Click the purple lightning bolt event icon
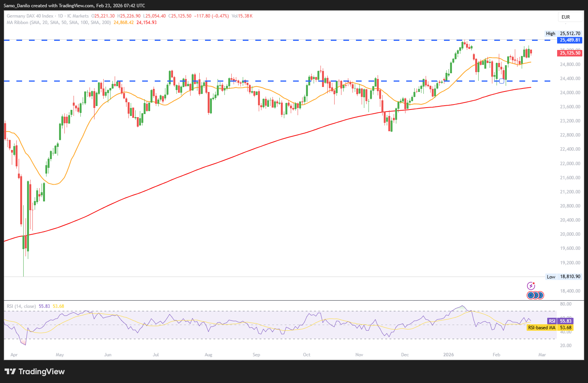Viewport: 588px width, 383px height. point(531,286)
